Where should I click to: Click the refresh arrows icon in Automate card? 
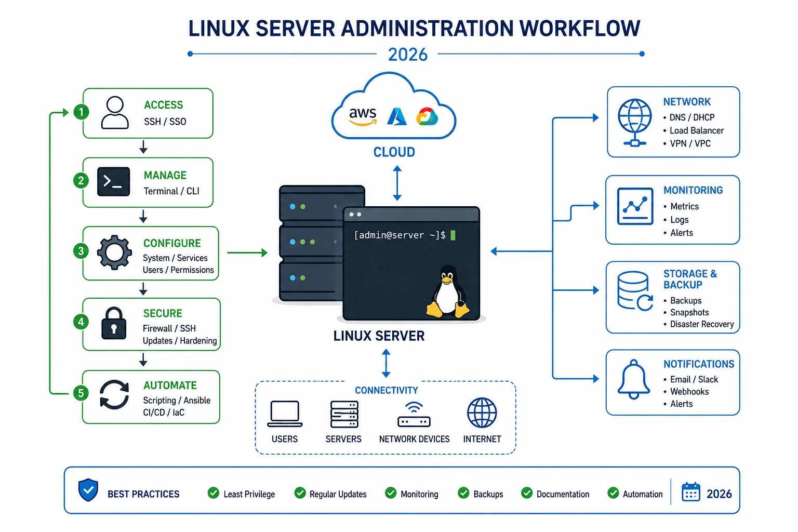coord(114,395)
